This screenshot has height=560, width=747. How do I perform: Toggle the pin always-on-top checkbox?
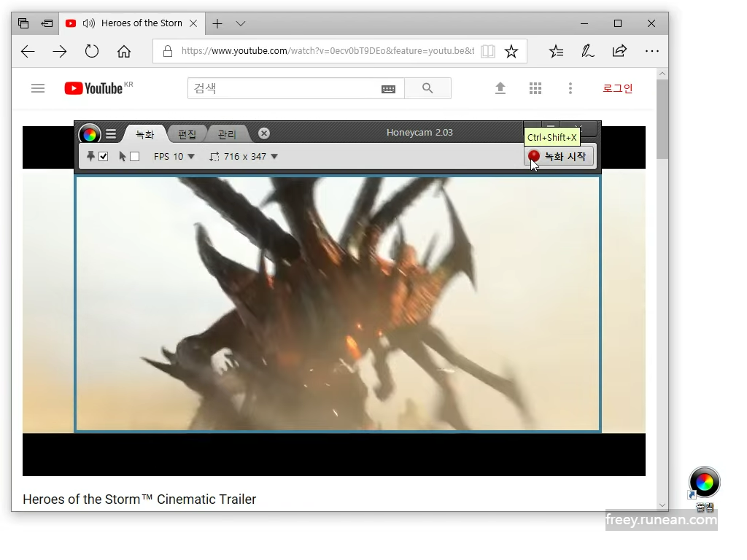[104, 156]
